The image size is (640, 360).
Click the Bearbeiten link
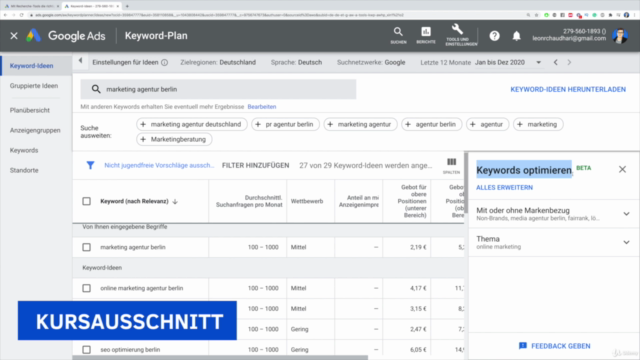pyautogui.click(x=262, y=107)
